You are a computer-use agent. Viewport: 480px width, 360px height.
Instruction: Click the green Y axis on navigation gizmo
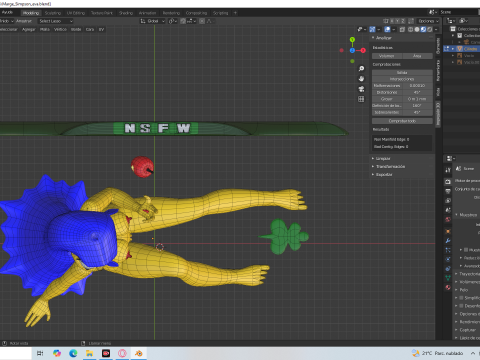(352, 40)
